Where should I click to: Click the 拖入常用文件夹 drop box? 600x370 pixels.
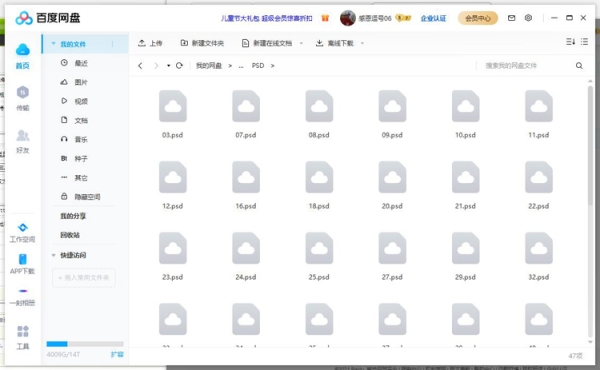click(84, 278)
